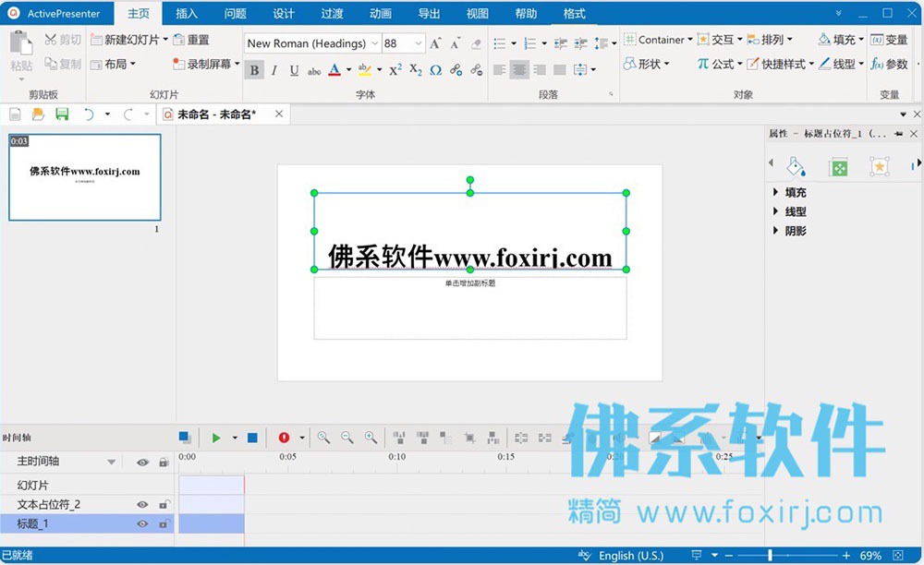Screen dimensions: 924x565
Task: Insert a symbol with the Omega icon
Action: point(435,70)
